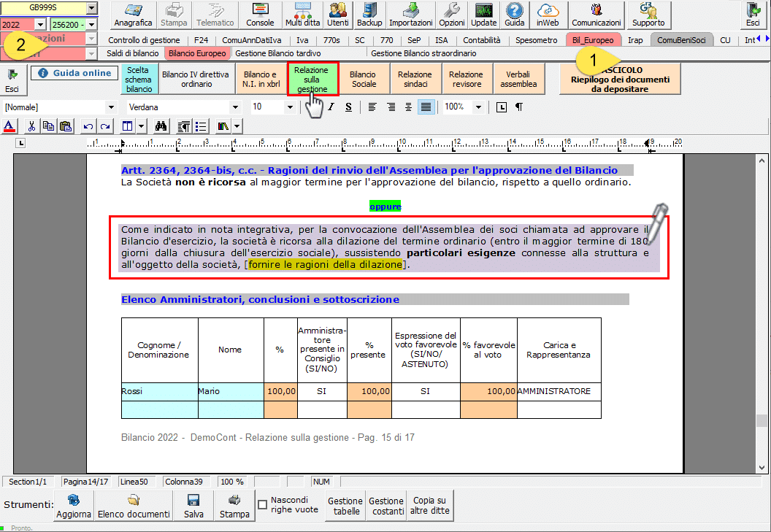The image size is (771, 532).
Task: Click the Salva button
Action: pyautogui.click(x=193, y=506)
